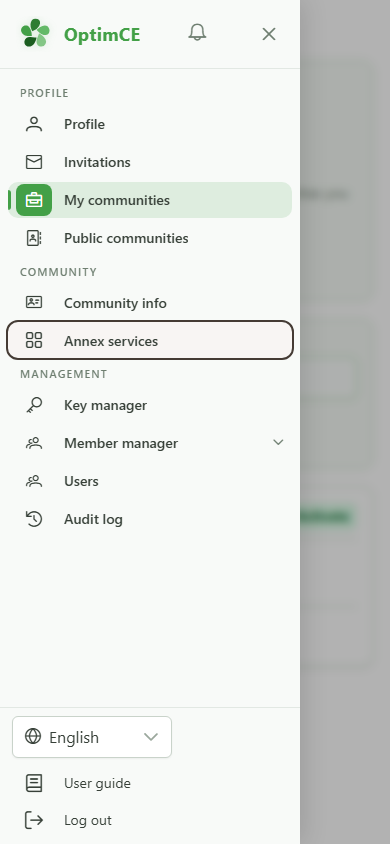Viewport: 390px width, 844px height.
Task: Click the Log out arrow icon
Action: pyautogui.click(x=34, y=820)
